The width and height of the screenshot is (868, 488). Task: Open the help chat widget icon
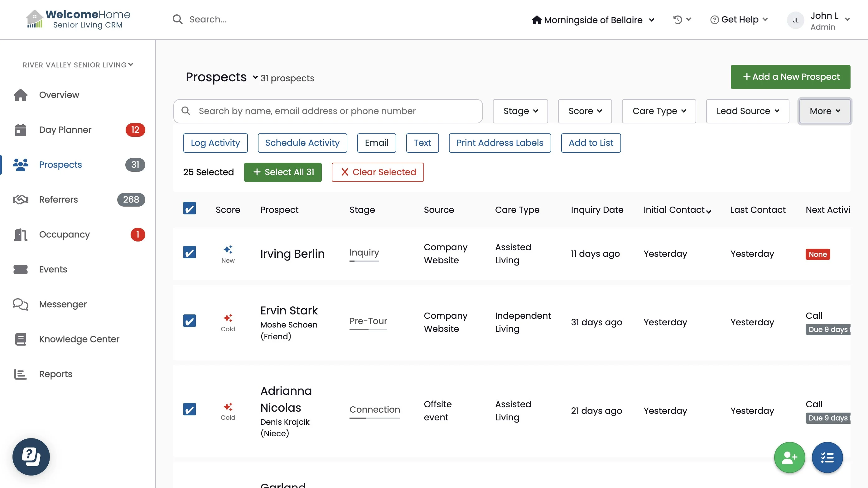[x=31, y=457]
